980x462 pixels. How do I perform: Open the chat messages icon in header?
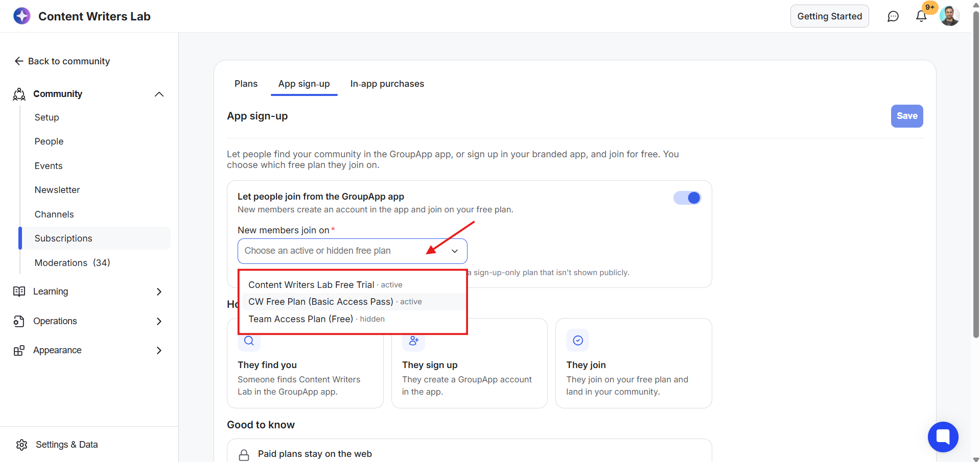click(893, 16)
